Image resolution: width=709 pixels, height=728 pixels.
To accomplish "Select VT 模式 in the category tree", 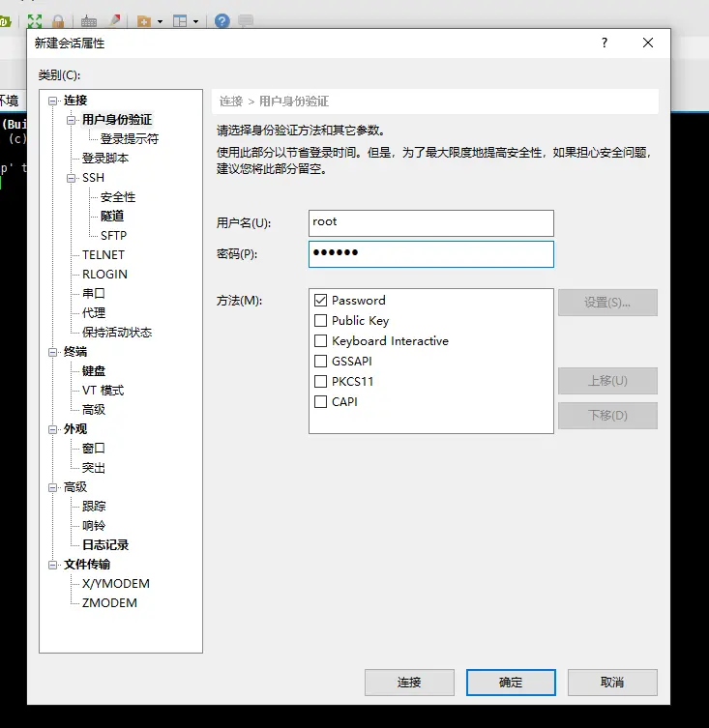I will click(x=103, y=391).
